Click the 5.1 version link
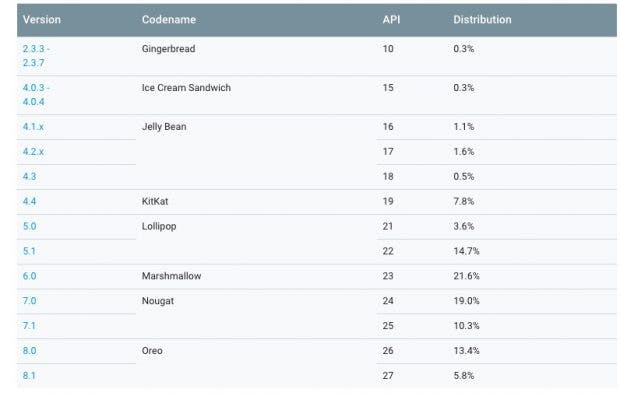The width and height of the screenshot is (620, 396). click(29, 251)
